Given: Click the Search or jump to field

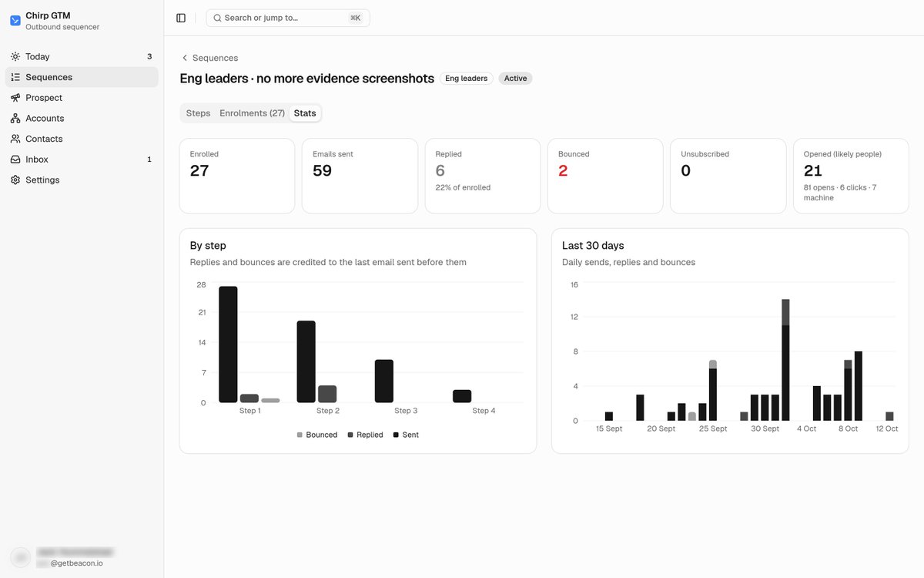Looking at the screenshot, I should (288, 18).
